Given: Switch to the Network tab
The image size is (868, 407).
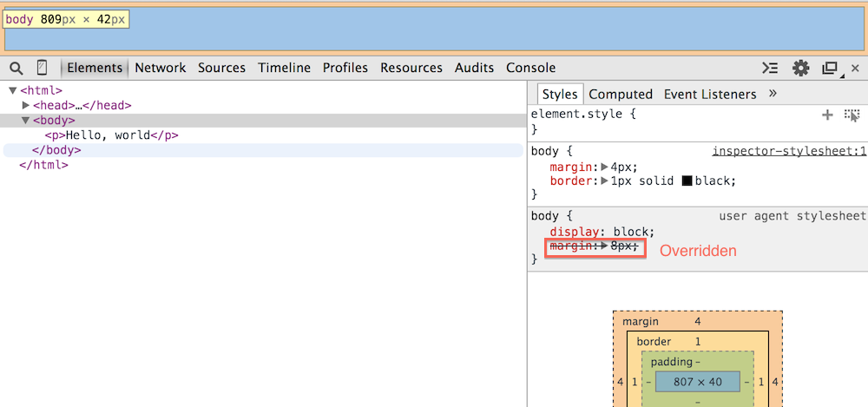Looking at the screenshot, I should 161,68.
